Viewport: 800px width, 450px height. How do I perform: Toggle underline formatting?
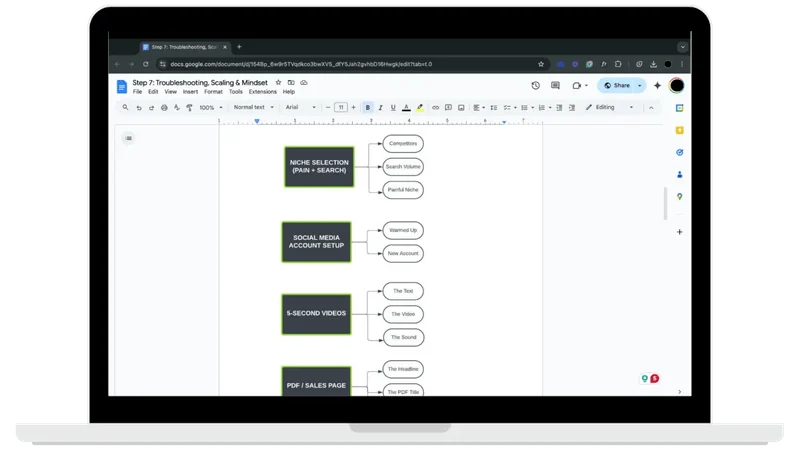click(x=393, y=108)
